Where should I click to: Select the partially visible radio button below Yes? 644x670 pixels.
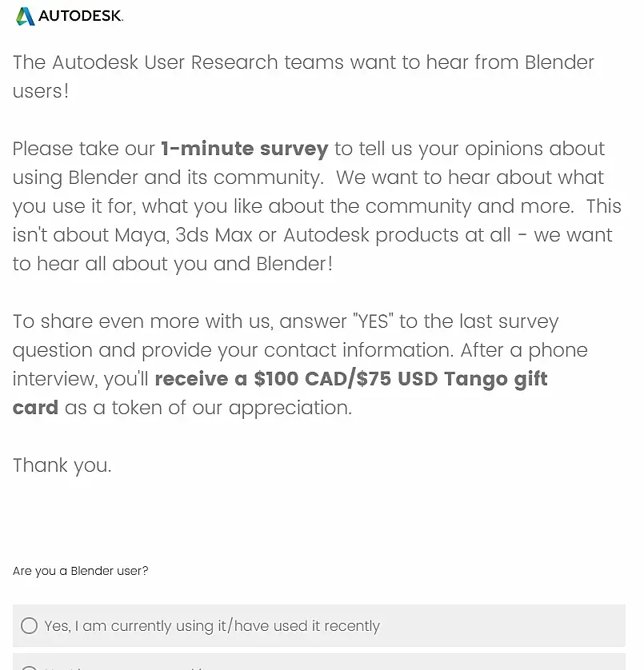[30, 667]
